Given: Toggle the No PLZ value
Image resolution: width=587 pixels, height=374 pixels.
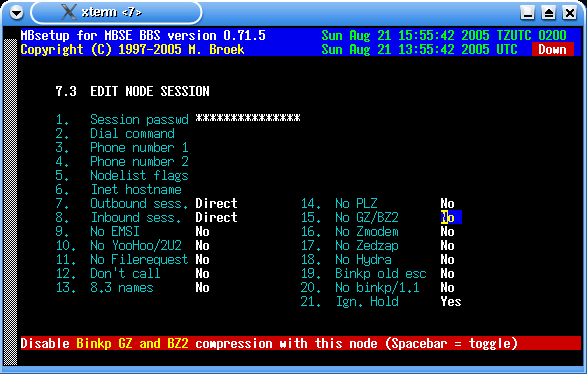Looking at the screenshot, I should pos(447,204).
